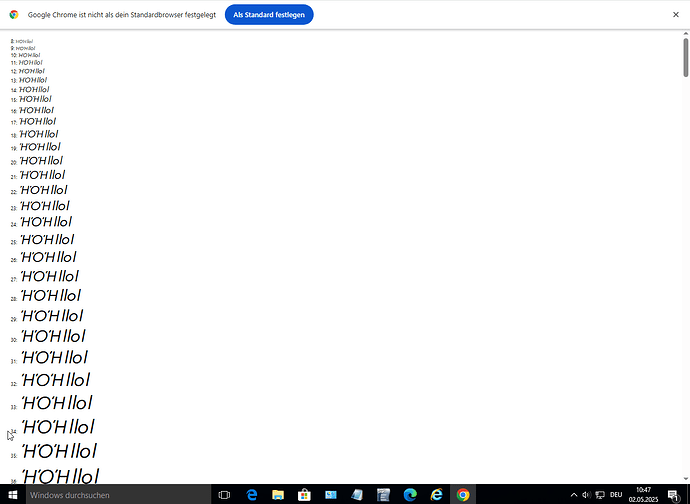Click the Chrome logo in the notification bar
This screenshot has height=504, width=690.
point(14,15)
